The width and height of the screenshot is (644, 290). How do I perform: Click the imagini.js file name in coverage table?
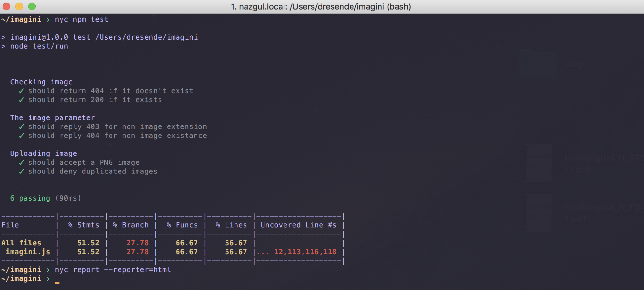28,252
